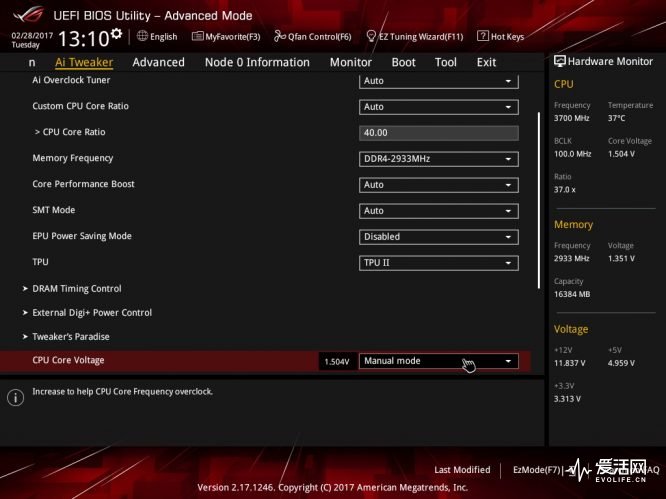Select the CPU Core Voltage row label
This screenshot has width=666, height=499.
tap(68, 360)
